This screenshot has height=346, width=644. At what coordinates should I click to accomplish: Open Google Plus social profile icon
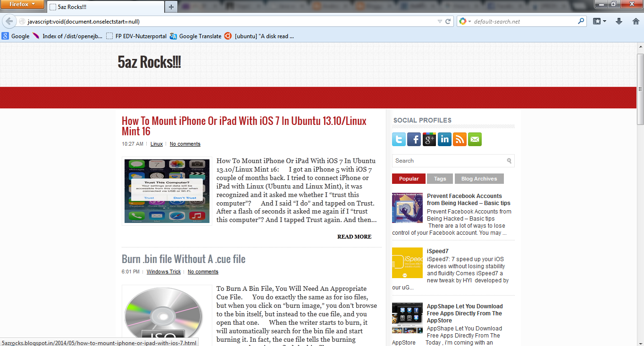[429, 139]
